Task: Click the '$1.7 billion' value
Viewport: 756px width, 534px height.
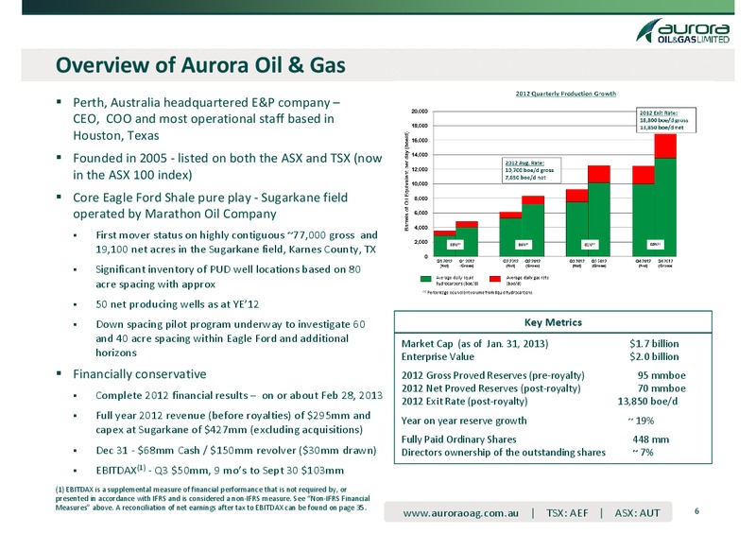Action: [x=654, y=343]
